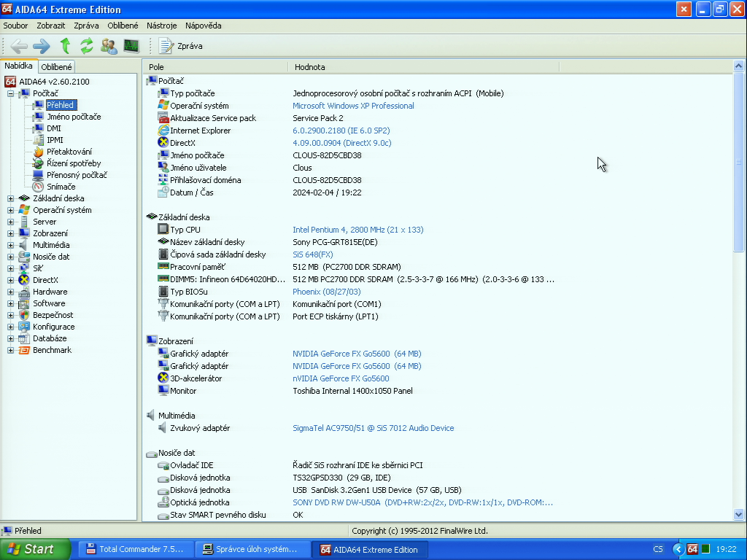Collapse the Počítač tree node

coord(10,93)
